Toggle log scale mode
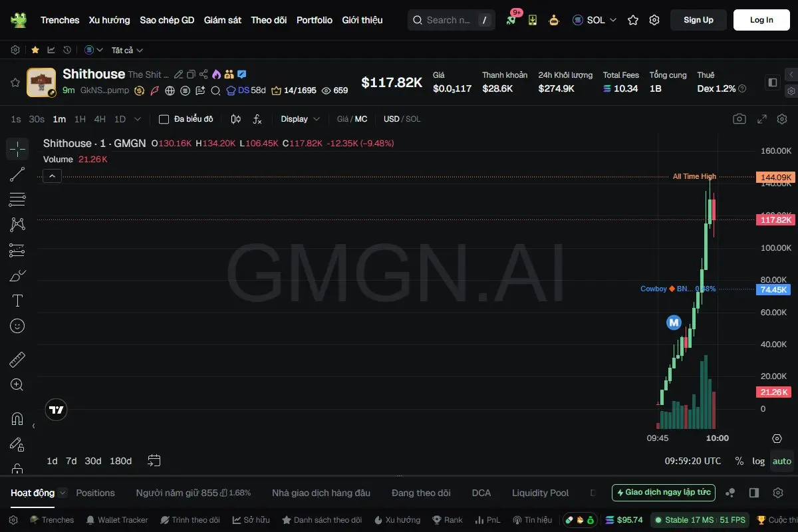 [x=758, y=461]
